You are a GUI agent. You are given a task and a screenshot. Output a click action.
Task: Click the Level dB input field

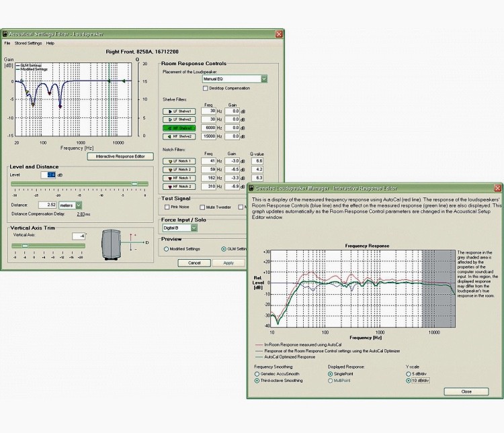tap(48, 175)
